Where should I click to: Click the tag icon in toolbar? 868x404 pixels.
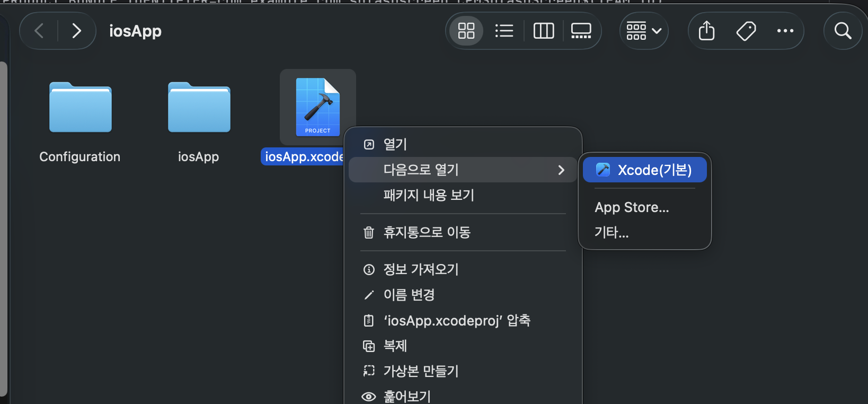click(746, 31)
